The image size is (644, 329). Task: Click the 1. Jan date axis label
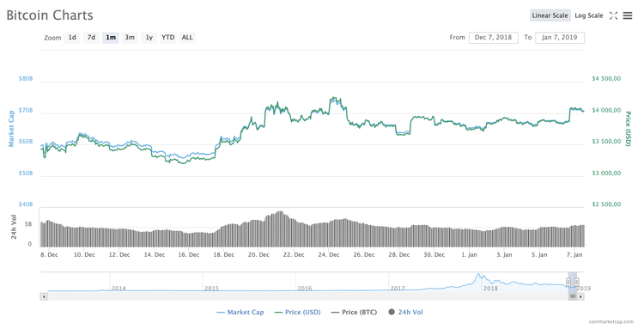pyautogui.click(x=469, y=254)
